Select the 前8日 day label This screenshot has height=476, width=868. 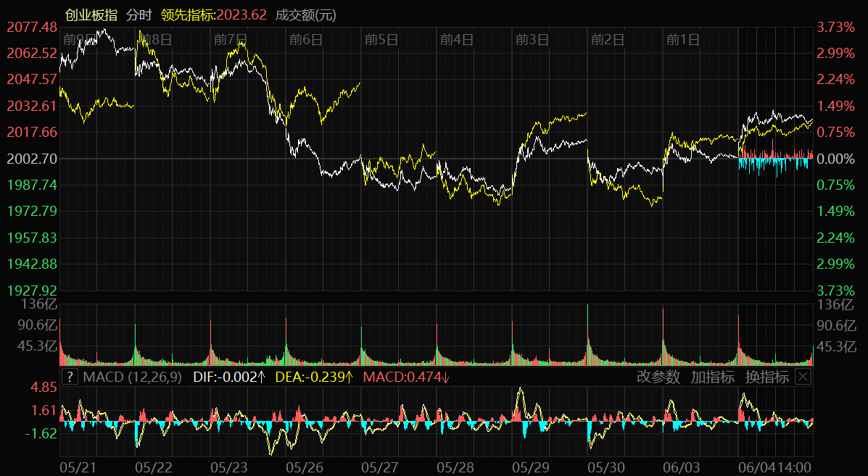click(156, 39)
